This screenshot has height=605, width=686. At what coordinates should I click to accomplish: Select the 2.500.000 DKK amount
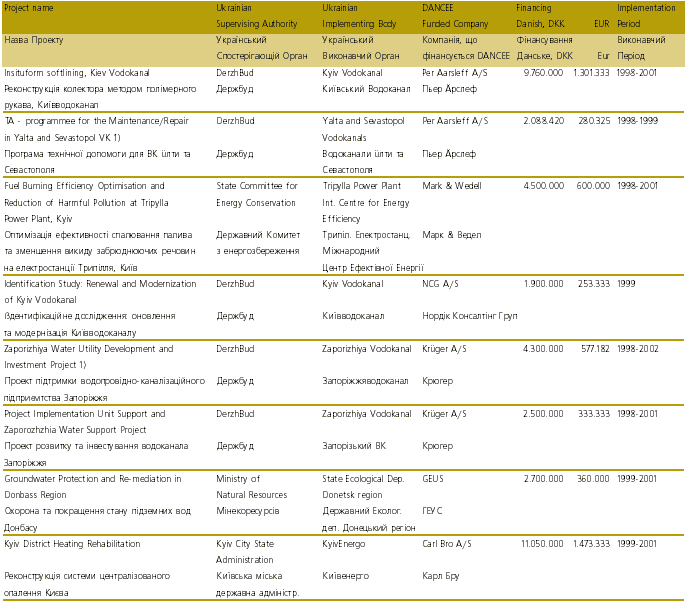tap(543, 414)
